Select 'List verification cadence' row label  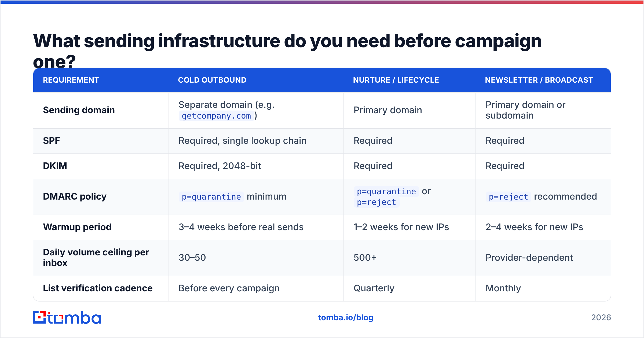pos(98,288)
